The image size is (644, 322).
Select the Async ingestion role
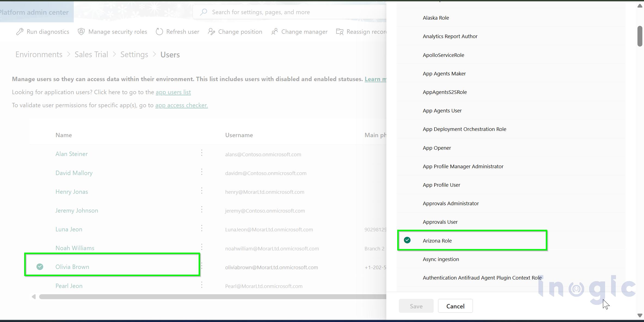511,259
